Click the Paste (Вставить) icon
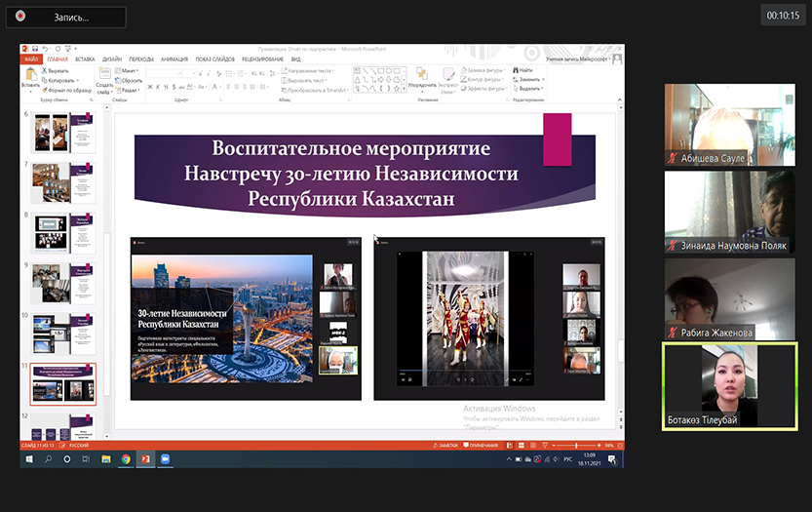 (x=30, y=76)
